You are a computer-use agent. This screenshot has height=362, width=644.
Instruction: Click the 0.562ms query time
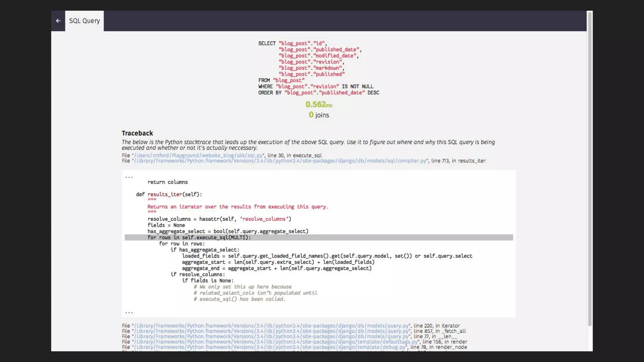pyautogui.click(x=319, y=104)
